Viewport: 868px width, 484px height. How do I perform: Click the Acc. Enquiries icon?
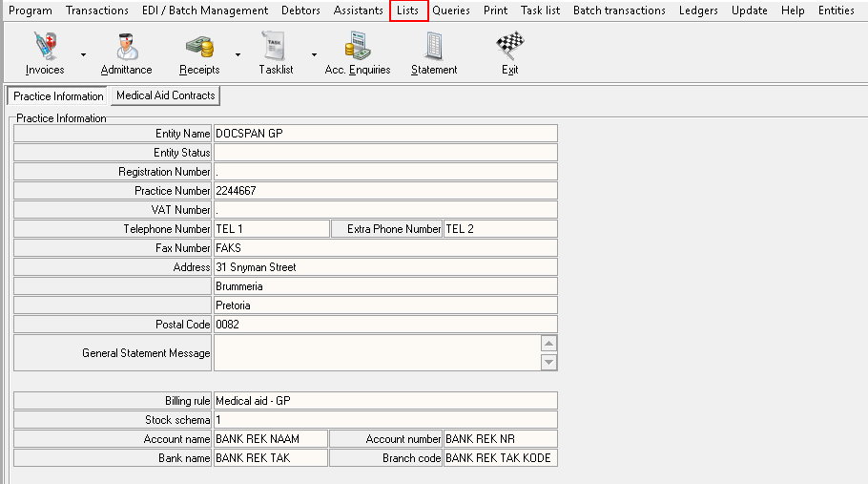tap(358, 47)
